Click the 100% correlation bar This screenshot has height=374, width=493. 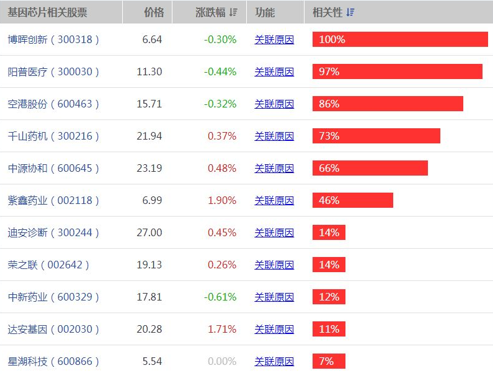click(x=400, y=39)
